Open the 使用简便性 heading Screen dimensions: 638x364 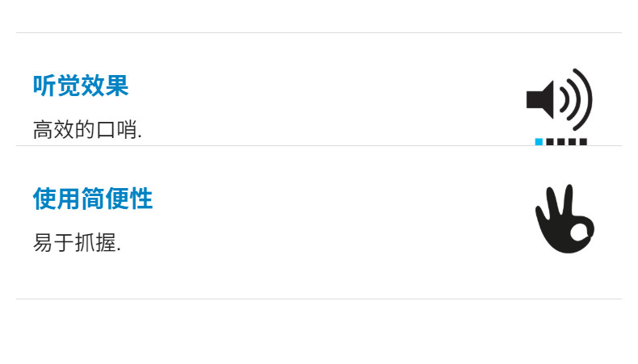(93, 199)
